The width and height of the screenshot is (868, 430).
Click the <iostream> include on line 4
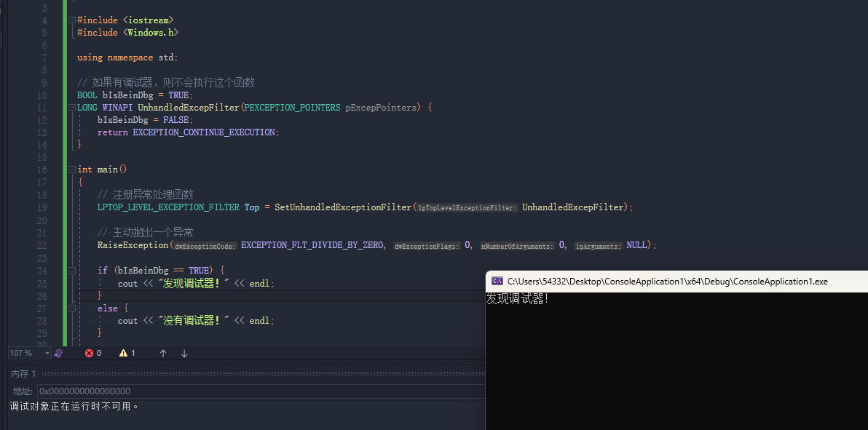(x=149, y=20)
